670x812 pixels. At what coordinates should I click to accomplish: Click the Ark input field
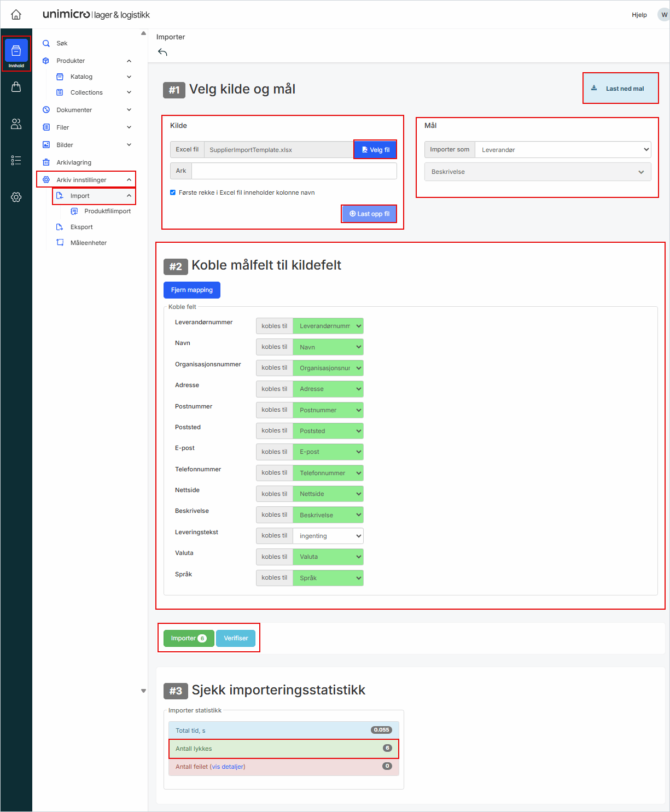point(294,171)
